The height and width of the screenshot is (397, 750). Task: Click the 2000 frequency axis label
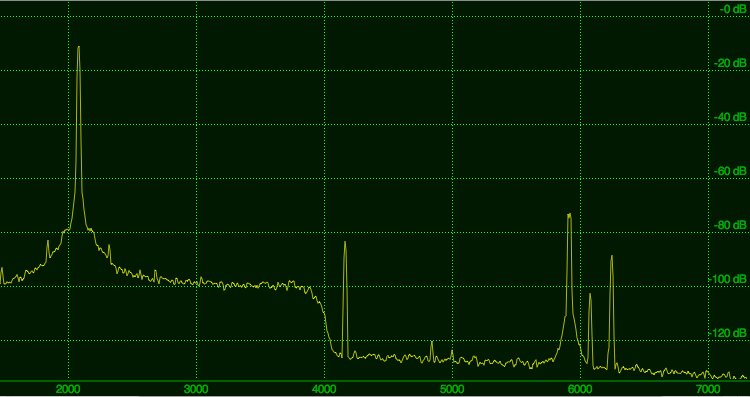coord(68,388)
